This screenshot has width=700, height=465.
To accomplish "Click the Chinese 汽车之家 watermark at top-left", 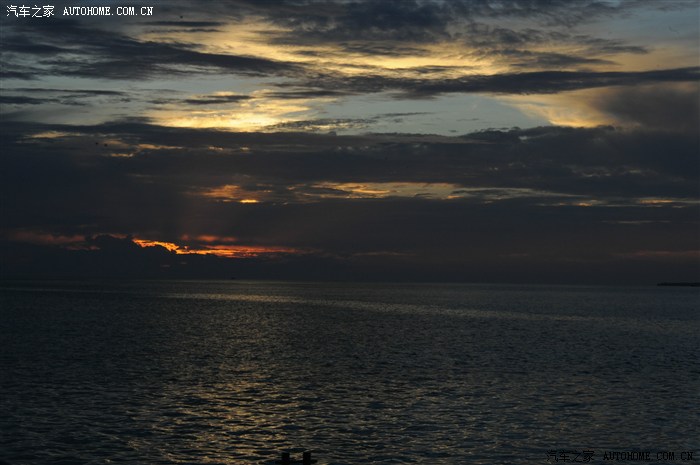I will 30,11.
